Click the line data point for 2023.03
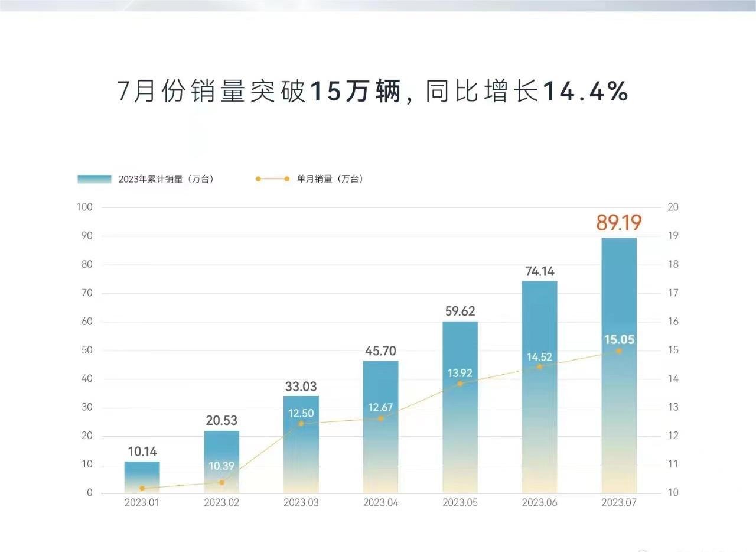This screenshot has width=756, height=552. (x=301, y=423)
